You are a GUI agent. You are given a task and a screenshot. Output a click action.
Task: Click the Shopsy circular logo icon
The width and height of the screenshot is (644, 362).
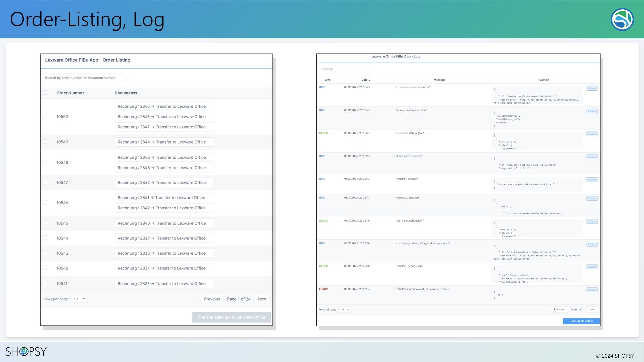[622, 19]
